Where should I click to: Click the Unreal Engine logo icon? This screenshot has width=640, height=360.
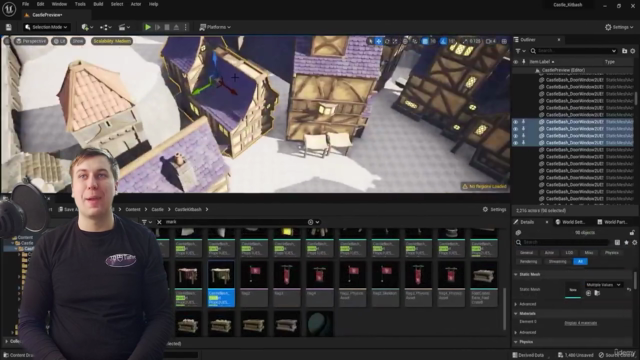point(9,9)
